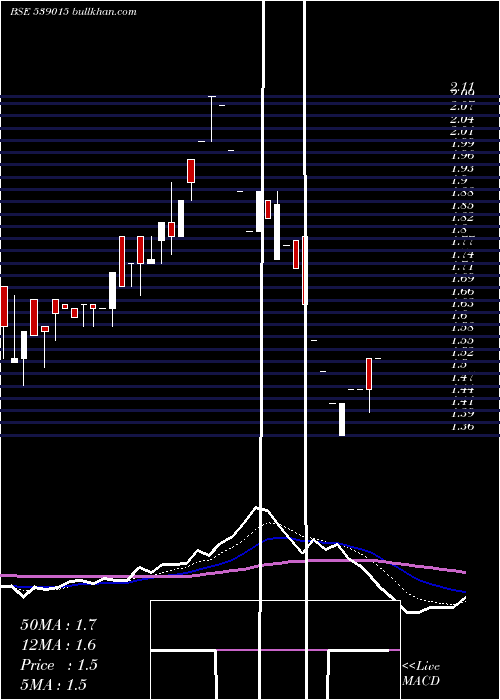Click the 1.55 price axis label

462,341
